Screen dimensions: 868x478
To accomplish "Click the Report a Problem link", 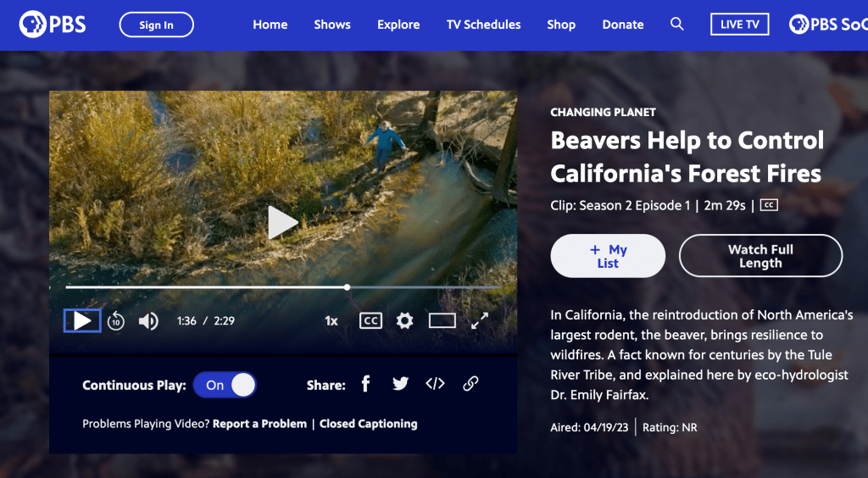I will click(259, 424).
